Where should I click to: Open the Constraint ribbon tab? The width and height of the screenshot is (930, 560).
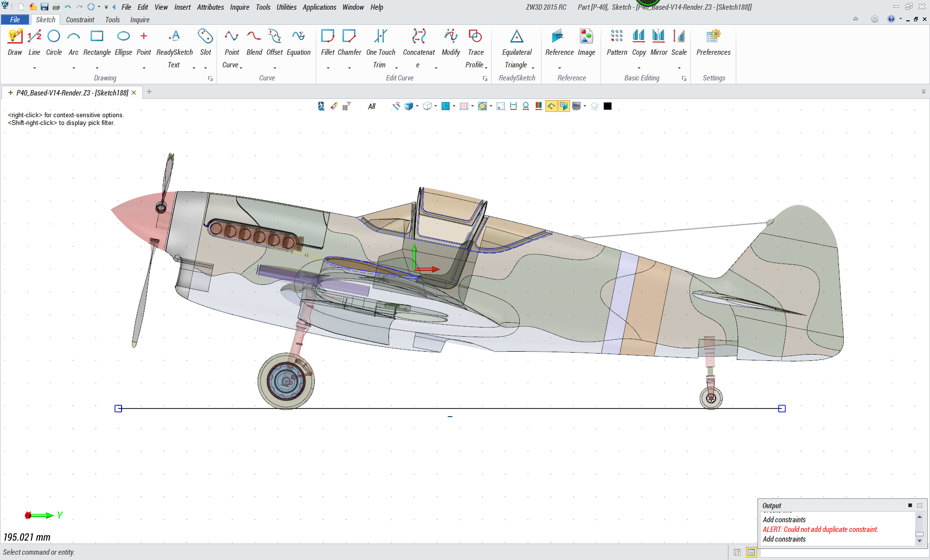coord(80,20)
